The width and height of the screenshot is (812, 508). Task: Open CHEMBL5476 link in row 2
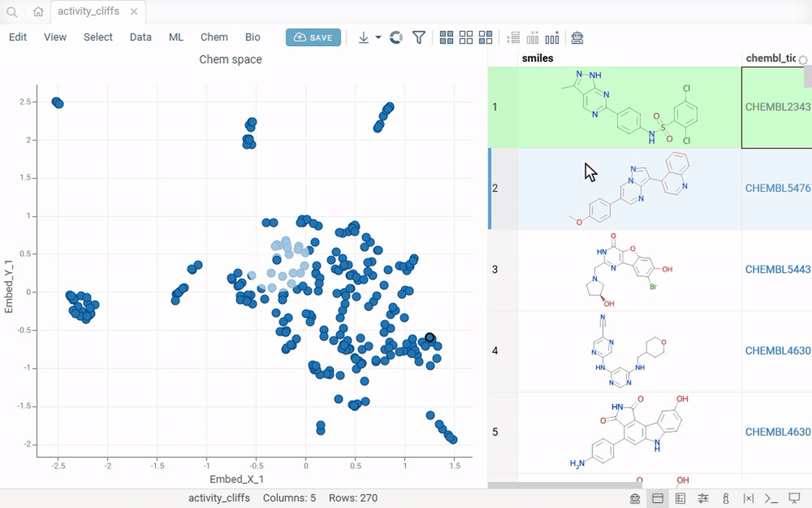778,188
